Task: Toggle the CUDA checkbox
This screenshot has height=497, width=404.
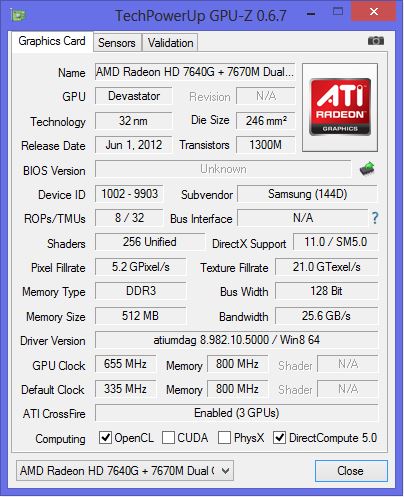Action: click(168, 438)
